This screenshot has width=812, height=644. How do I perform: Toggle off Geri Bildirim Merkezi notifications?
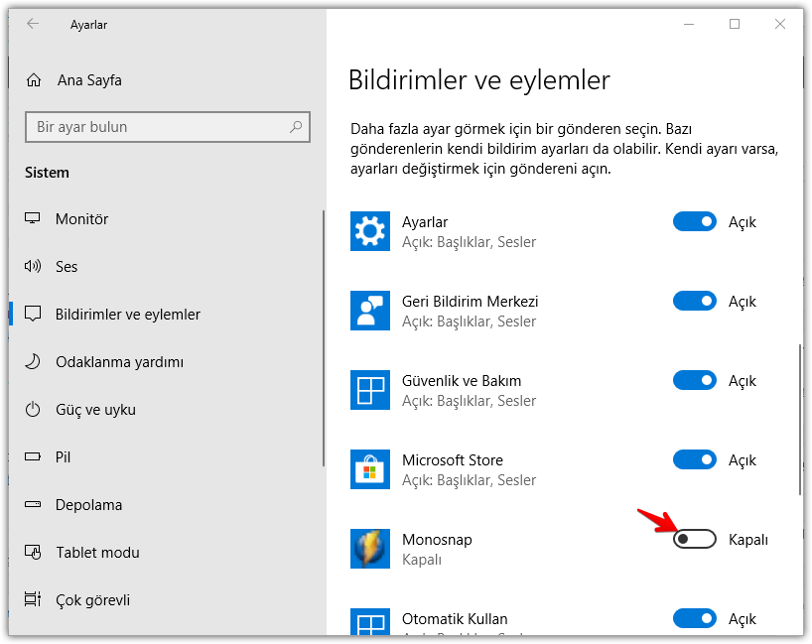695,301
